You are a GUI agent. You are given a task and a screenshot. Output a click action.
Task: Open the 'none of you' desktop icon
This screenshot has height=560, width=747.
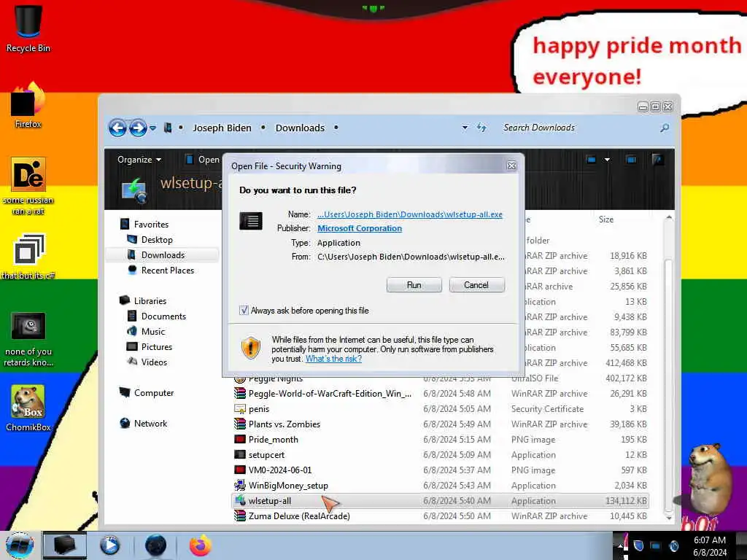click(x=28, y=340)
